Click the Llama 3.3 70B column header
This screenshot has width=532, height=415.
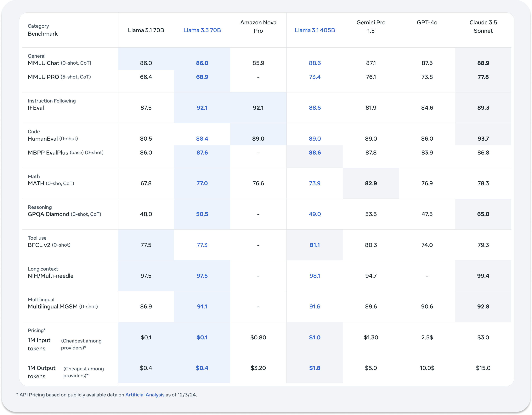pyautogui.click(x=202, y=30)
